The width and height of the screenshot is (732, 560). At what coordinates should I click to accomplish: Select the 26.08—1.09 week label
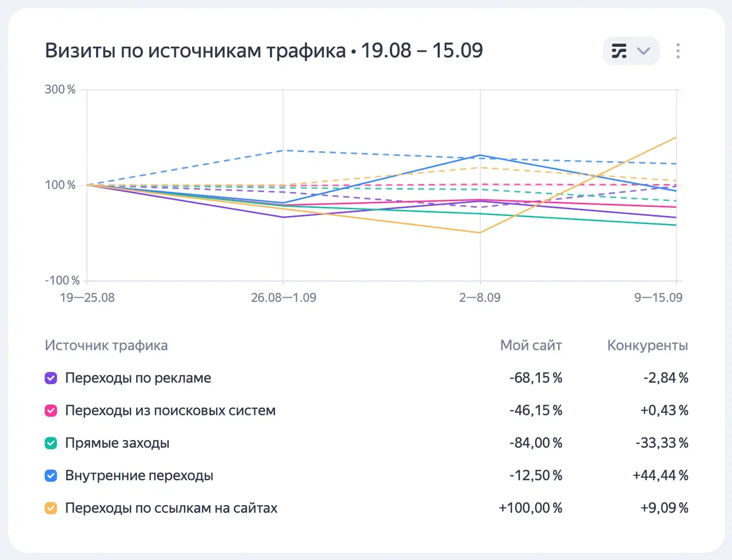pyautogui.click(x=283, y=298)
